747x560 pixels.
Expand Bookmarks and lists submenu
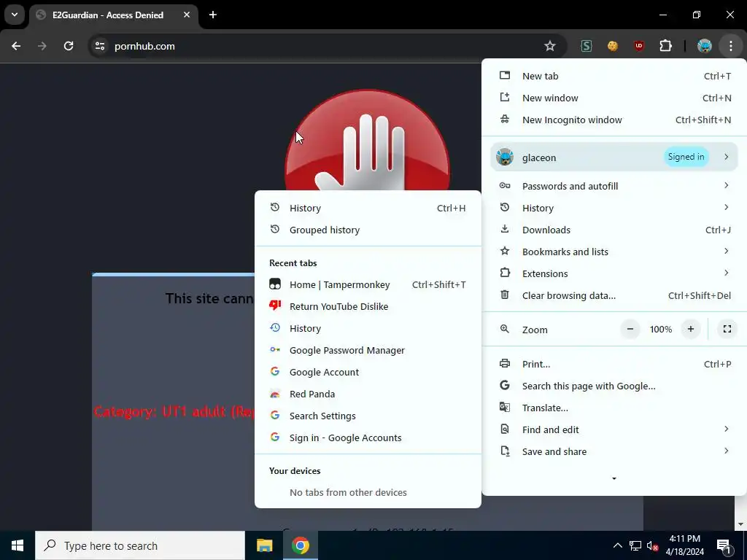[x=614, y=252]
